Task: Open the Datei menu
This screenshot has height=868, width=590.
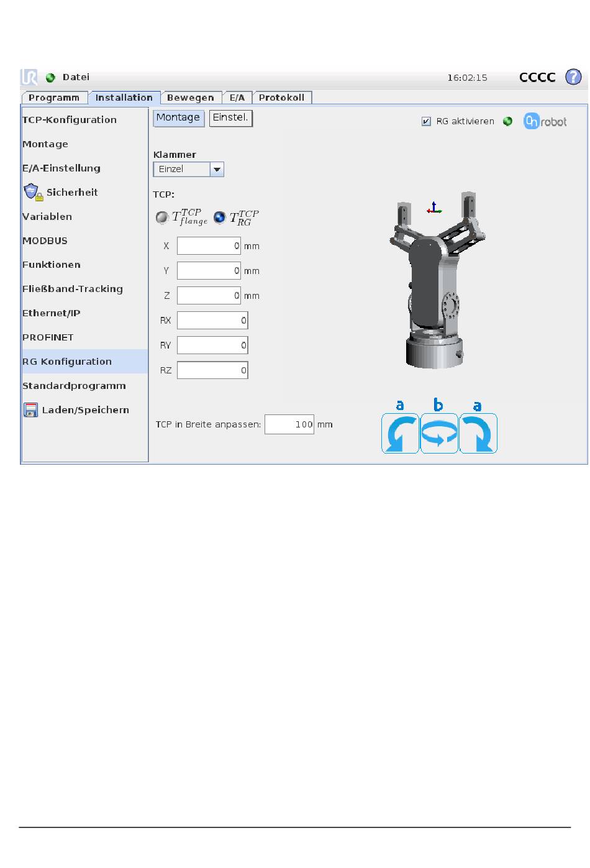Action: [x=76, y=77]
